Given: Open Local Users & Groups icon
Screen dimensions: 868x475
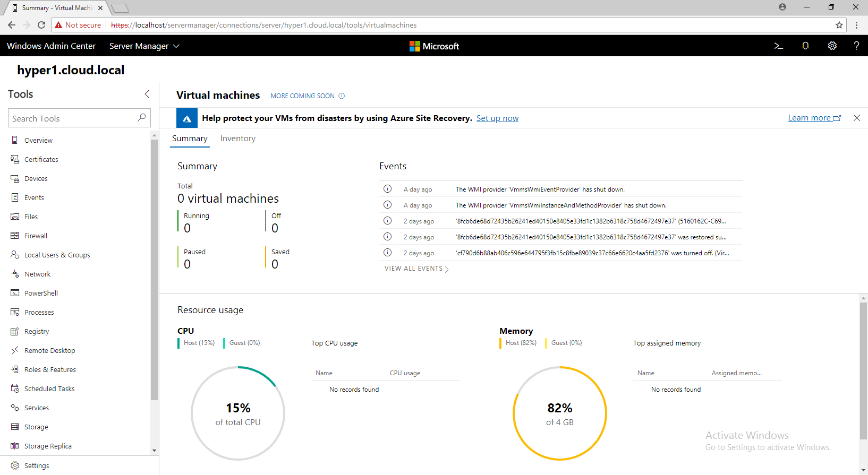Looking at the screenshot, I should 15,255.
